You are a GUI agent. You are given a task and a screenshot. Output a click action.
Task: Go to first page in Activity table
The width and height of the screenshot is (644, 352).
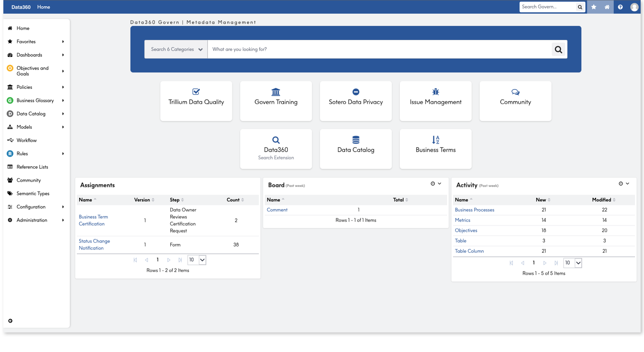[x=511, y=263]
